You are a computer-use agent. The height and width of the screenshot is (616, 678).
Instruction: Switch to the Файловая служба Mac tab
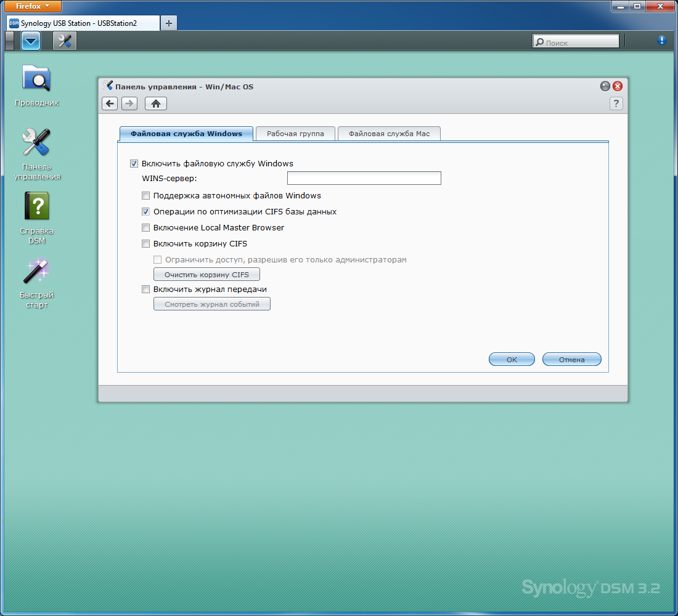[389, 134]
